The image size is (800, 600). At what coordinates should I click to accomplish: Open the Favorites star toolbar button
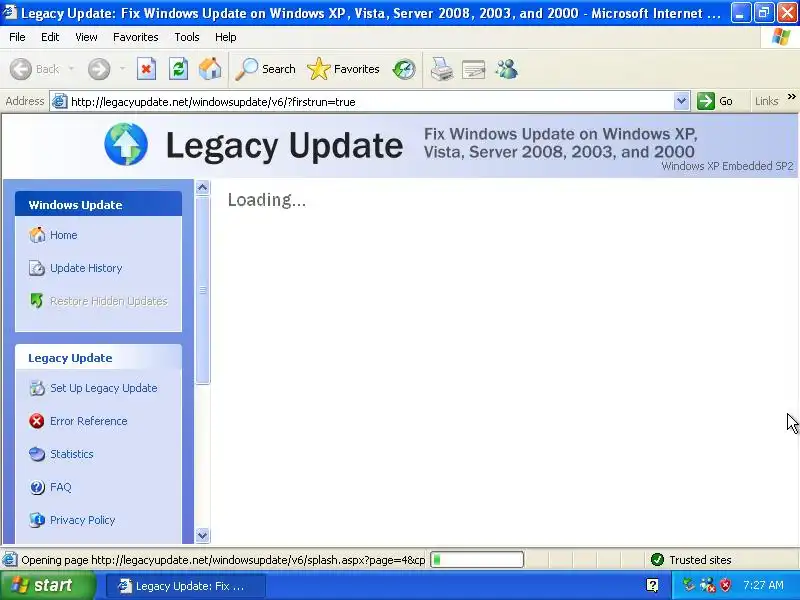pos(343,69)
